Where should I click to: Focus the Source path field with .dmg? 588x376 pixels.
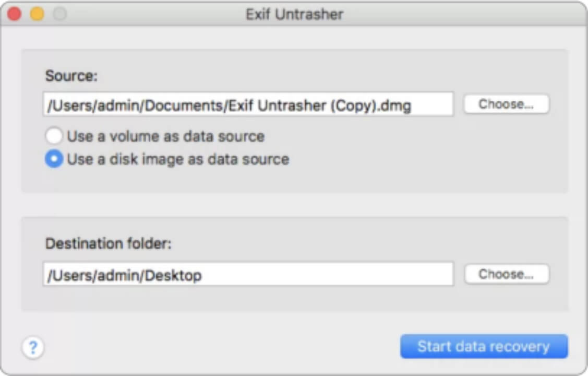(248, 104)
